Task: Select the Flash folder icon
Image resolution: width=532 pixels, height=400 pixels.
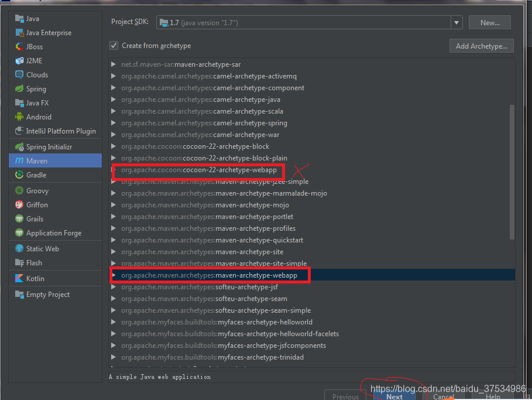Action: (x=19, y=263)
